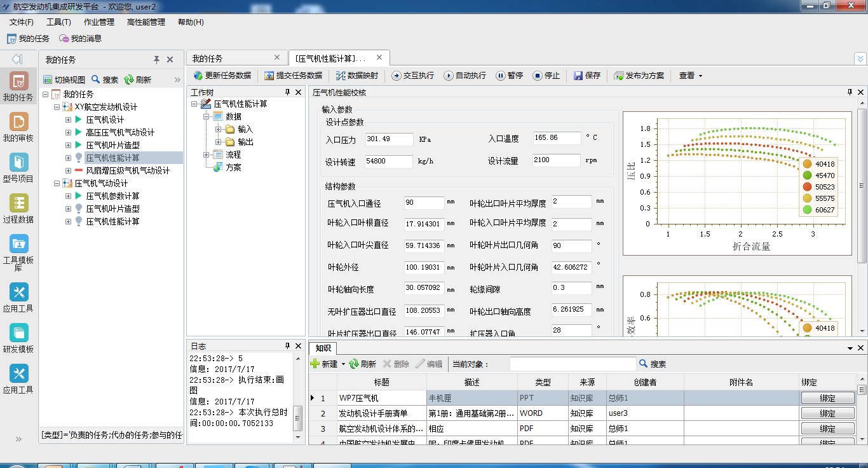Expand the 压气机设计 tree node
The width and height of the screenshot is (868, 468).
pyautogui.click(x=68, y=120)
